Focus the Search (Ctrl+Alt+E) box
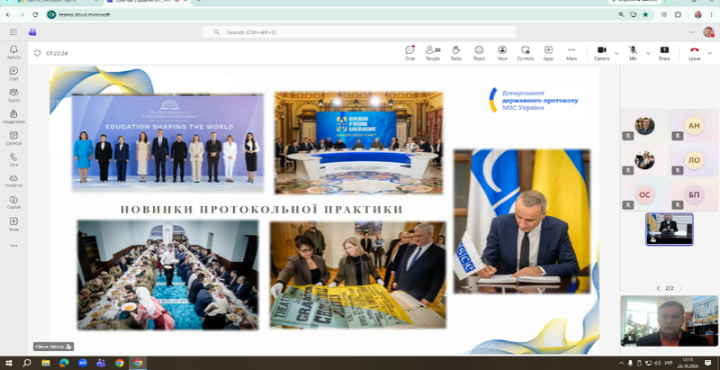The image size is (720, 370). click(359, 32)
